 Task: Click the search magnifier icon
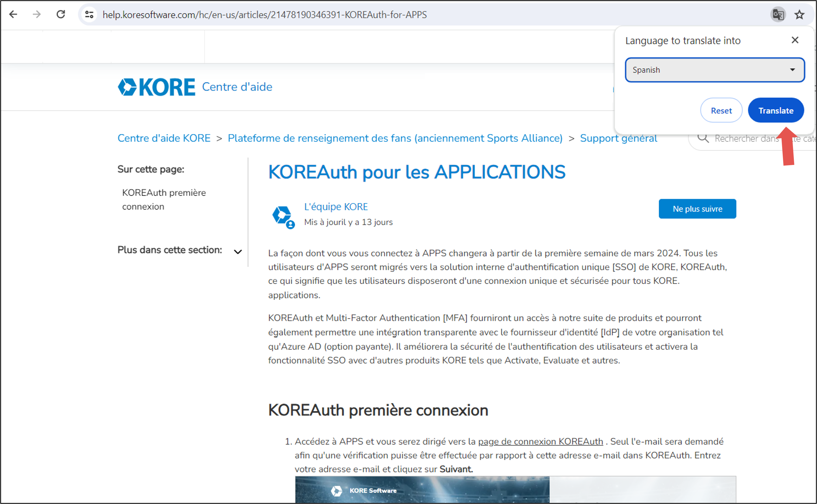(x=703, y=138)
